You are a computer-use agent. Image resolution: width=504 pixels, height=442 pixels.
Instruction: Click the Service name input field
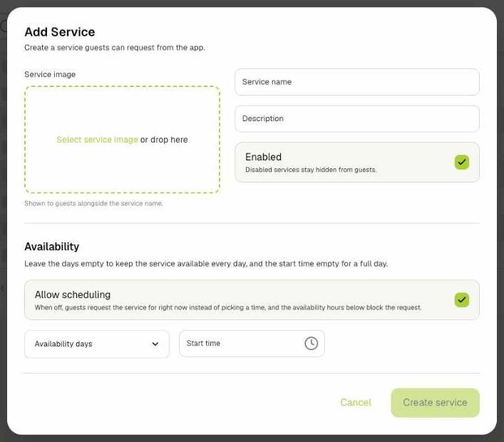pos(356,82)
